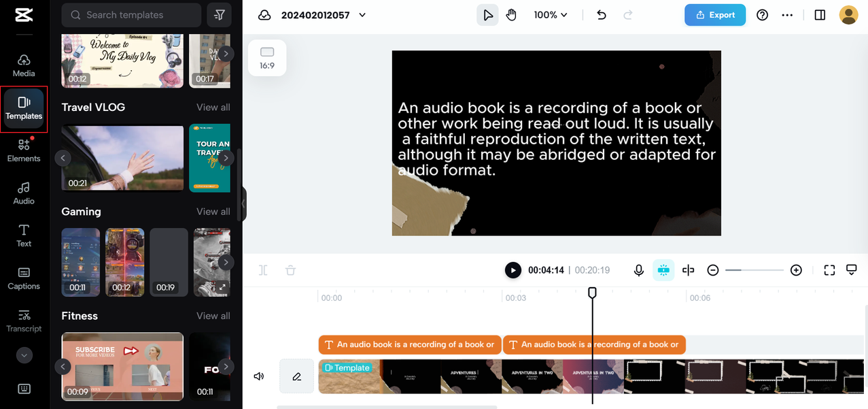Select My Daily Vlog template thumbnail
This screenshot has width=868, height=409.
pos(122,61)
